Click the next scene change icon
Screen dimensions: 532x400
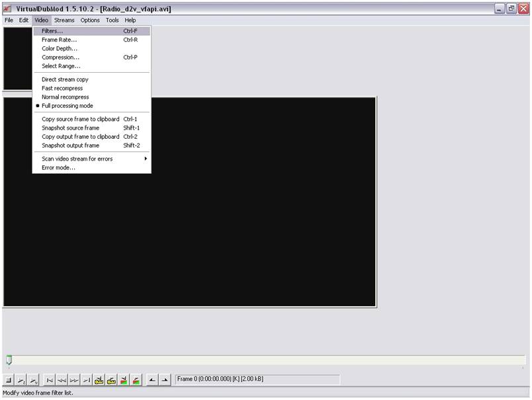tap(136, 380)
